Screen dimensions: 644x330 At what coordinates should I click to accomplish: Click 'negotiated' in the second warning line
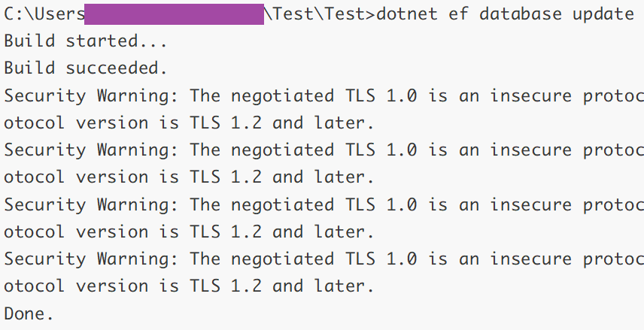(281, 150)
